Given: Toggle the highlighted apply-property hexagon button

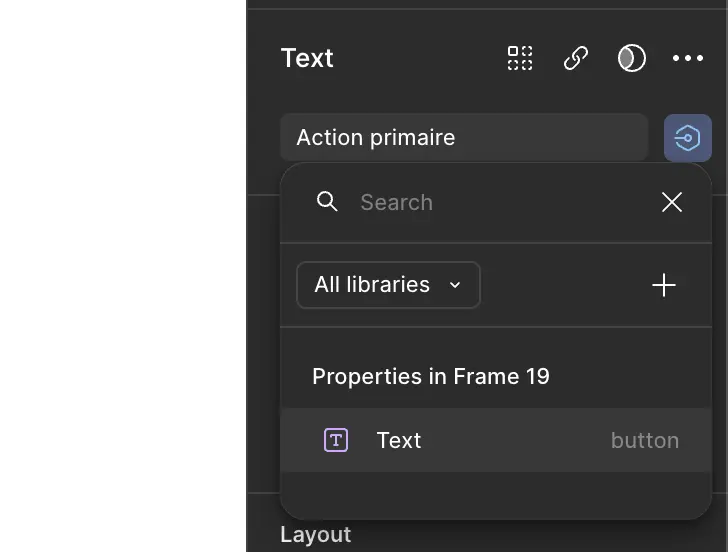Looking at the screenshot, I should 688,138.
